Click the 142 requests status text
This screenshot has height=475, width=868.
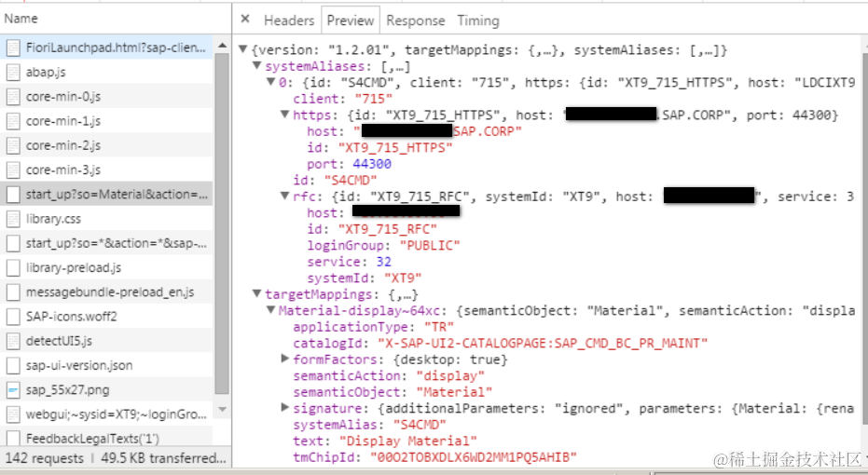[x=45, y=458]
